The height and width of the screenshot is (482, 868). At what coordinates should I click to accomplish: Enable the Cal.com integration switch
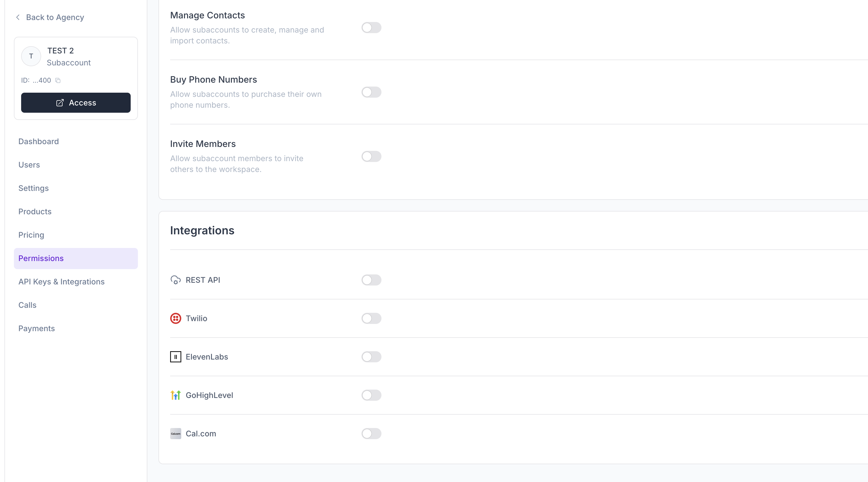coord(371,434)
